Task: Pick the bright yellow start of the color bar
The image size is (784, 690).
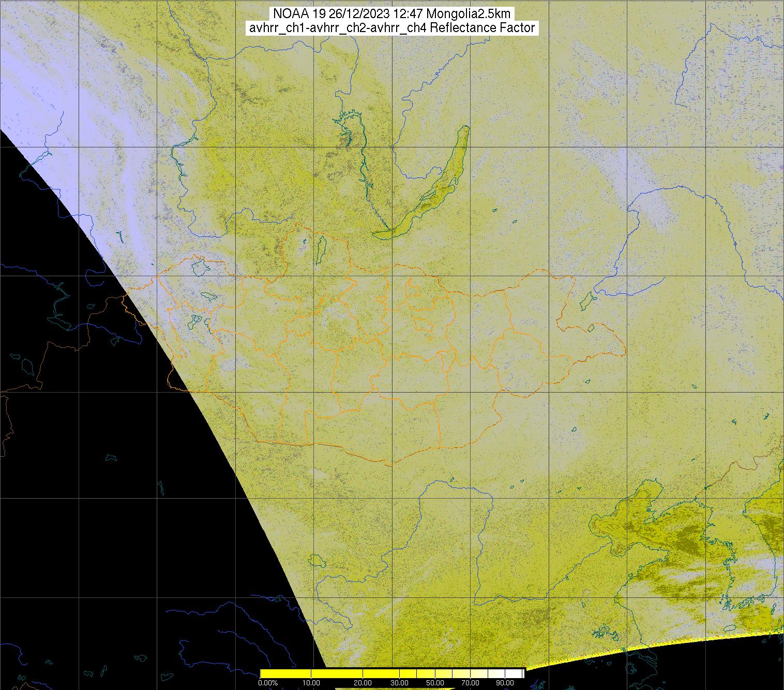Action: click(264, 673)
